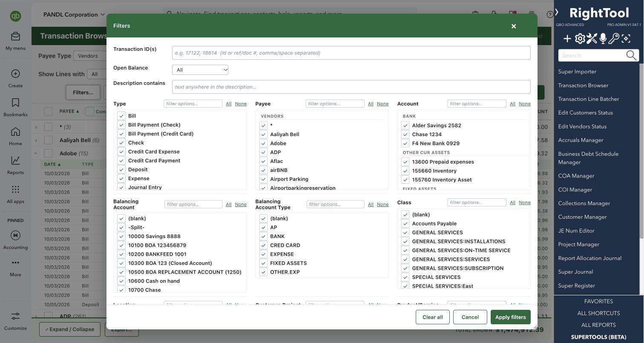
Task: Open Super Importer in RightTool menu
Action: point(577,71)
